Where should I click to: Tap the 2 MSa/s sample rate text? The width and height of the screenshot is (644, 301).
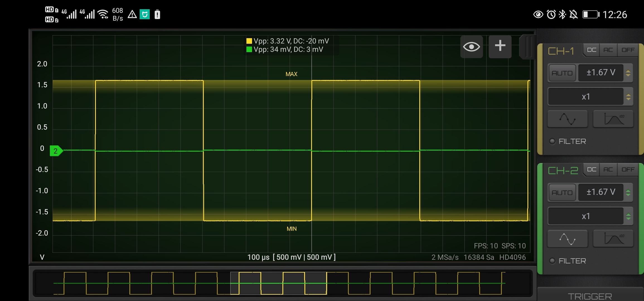pos(445,257)
